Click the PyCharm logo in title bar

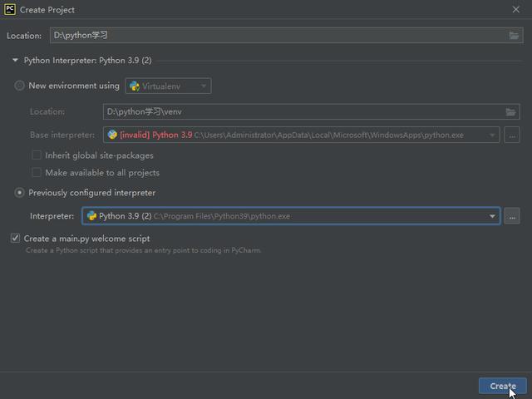(10, 10)
